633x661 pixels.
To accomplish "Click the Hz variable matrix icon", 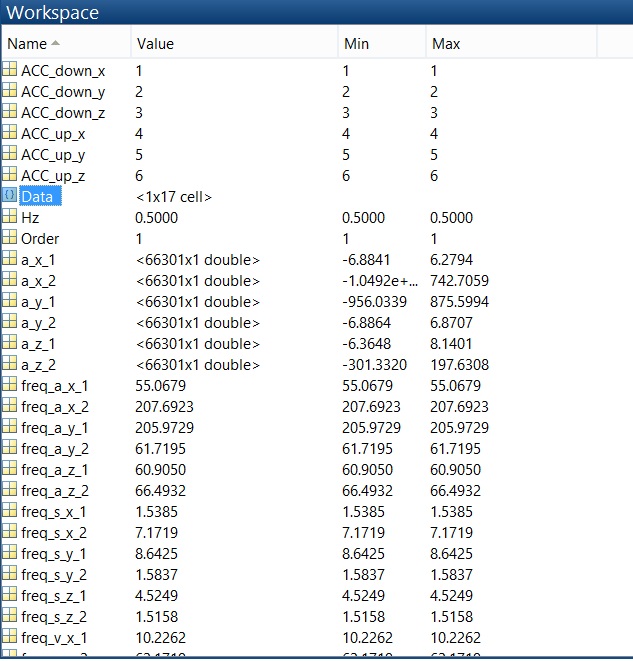I will point(10,217).
